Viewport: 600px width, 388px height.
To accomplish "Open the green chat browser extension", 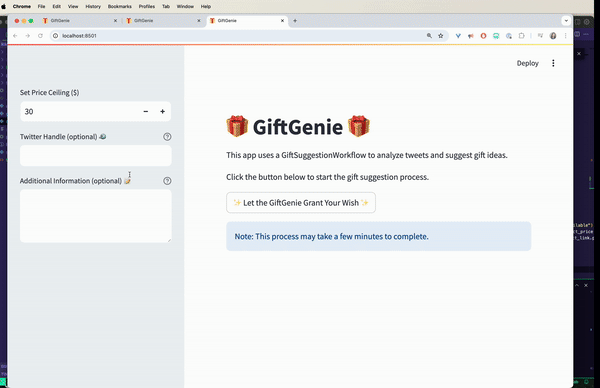I will point(496,36).
